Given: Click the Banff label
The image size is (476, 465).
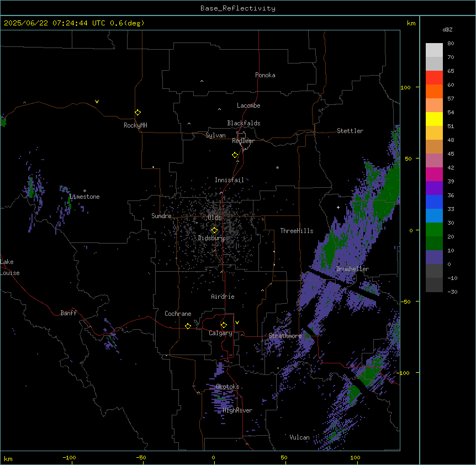Looking at the screenshot, I should coord(68,313).
